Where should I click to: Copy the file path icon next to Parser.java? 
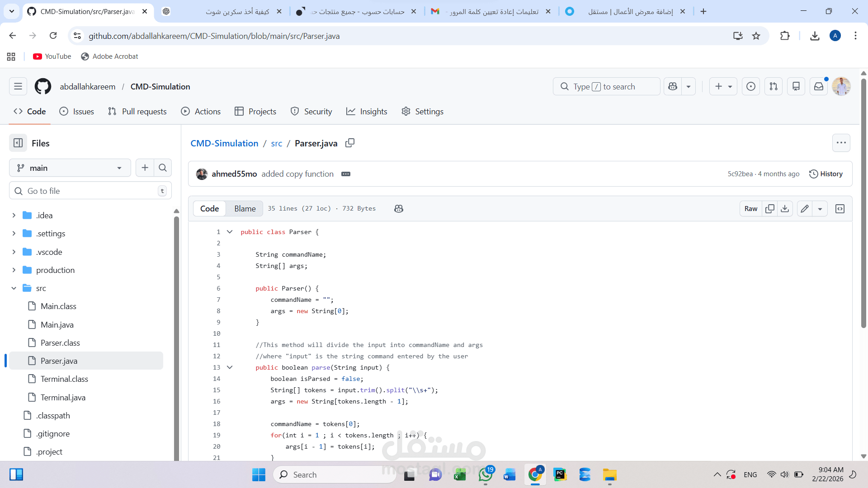(x=350, y=143)
